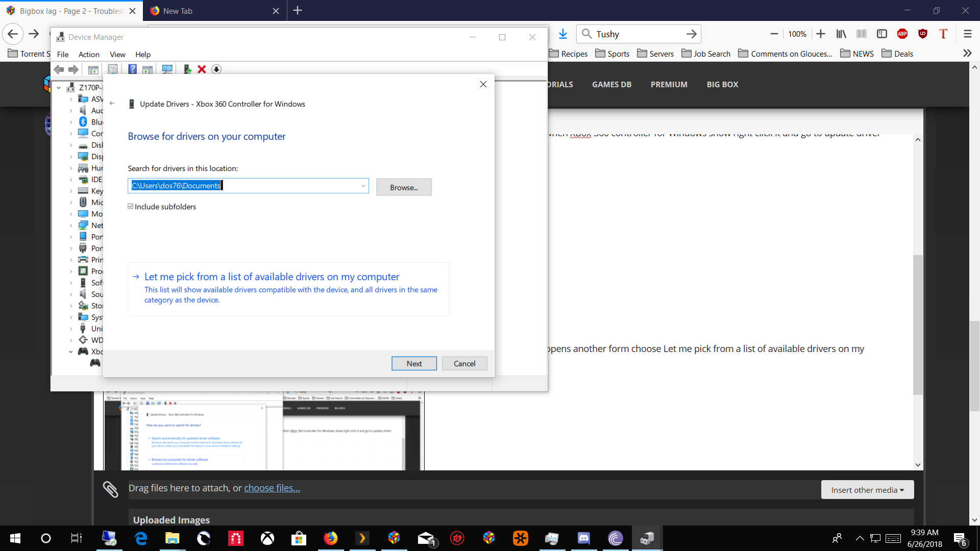The width and height of the screenshot is (980, 551).
Task: Click the Scan for hardware changes icon
Action: (x=167, y=69)
